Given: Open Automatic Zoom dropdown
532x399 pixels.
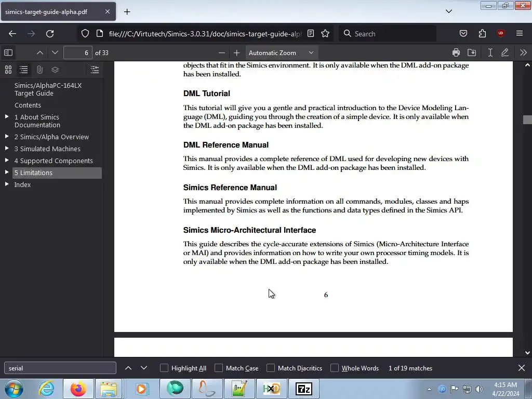Looking at the screenshot, I should click(281, 53).
